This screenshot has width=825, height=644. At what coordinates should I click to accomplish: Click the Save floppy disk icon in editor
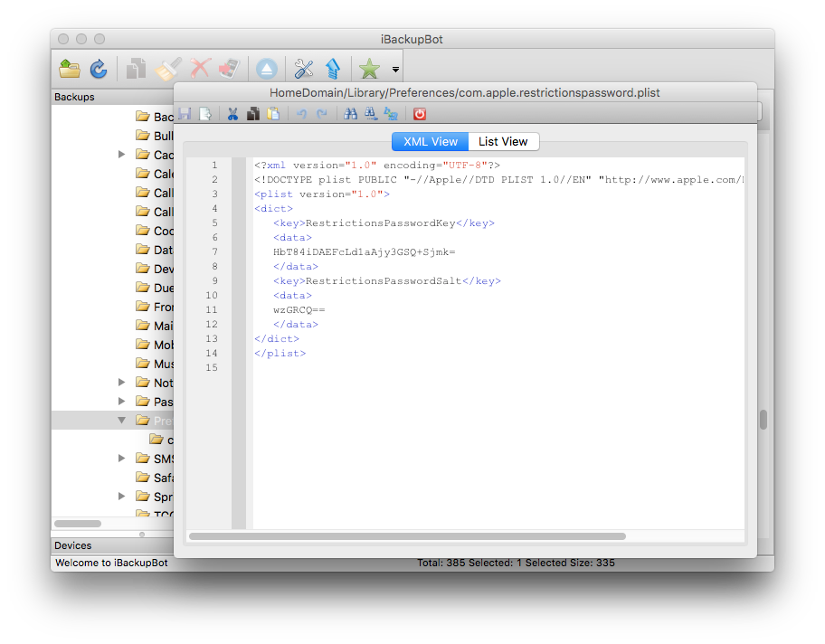(185, 114)
